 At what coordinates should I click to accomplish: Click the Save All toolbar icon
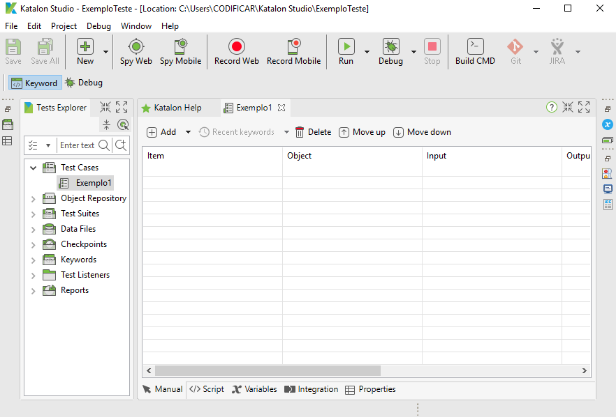[45, 51]
